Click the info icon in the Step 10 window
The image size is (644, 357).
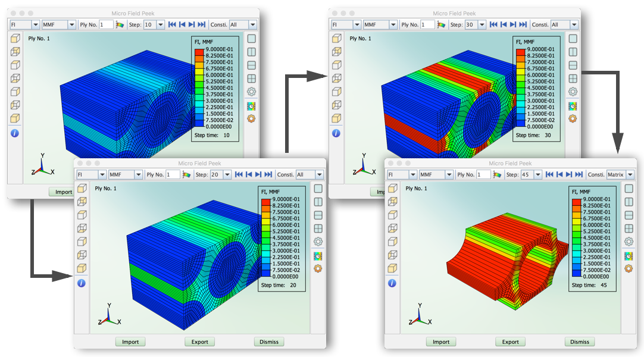click(15, 133)
